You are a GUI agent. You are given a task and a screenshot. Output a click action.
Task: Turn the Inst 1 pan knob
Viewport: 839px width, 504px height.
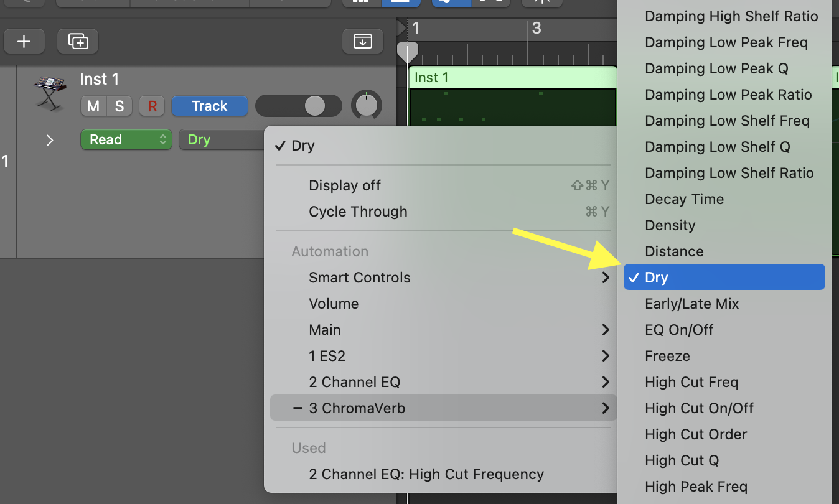click(x=367, y=106)
